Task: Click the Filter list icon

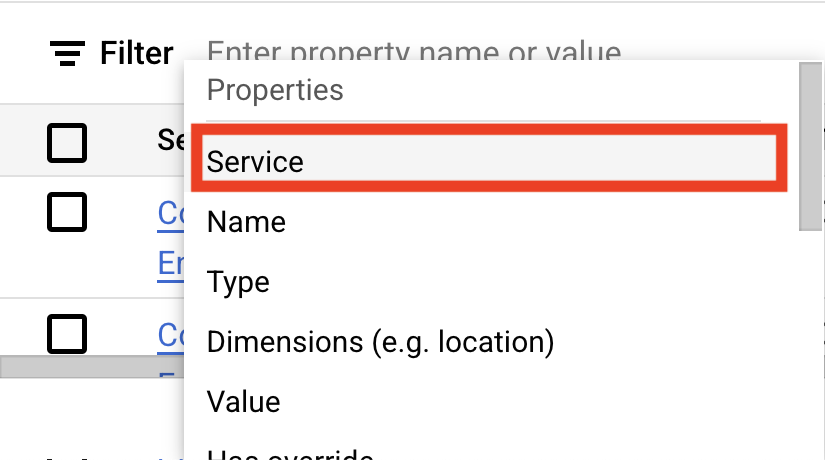Action: point(67,53)
